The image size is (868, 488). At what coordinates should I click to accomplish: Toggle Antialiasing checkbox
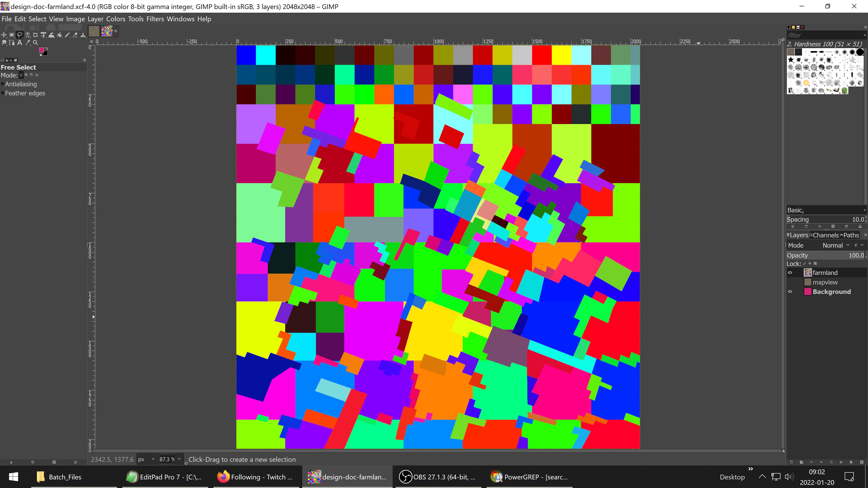(3, 84)
